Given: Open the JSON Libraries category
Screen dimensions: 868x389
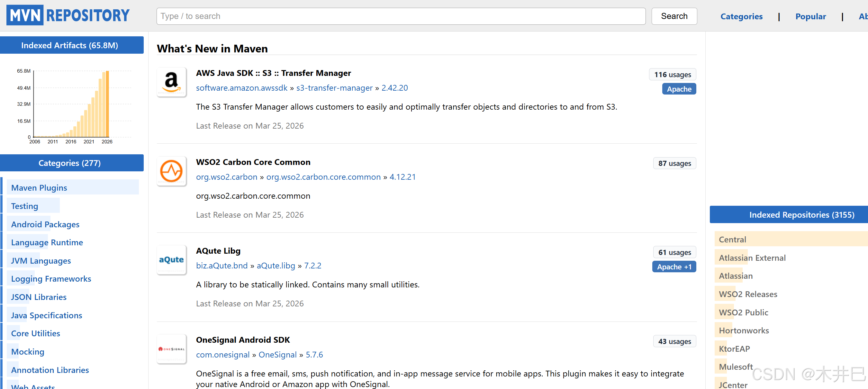Looking at the screenshot, I should [39, 297].
